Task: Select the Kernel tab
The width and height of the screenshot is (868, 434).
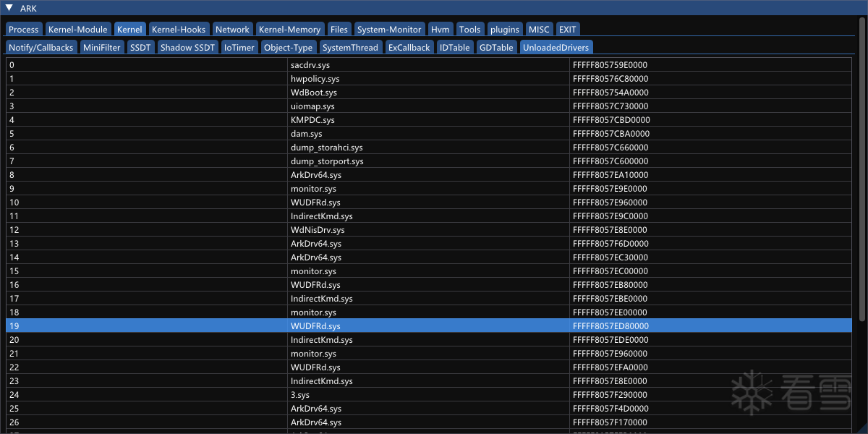Action: coord(129,29)
